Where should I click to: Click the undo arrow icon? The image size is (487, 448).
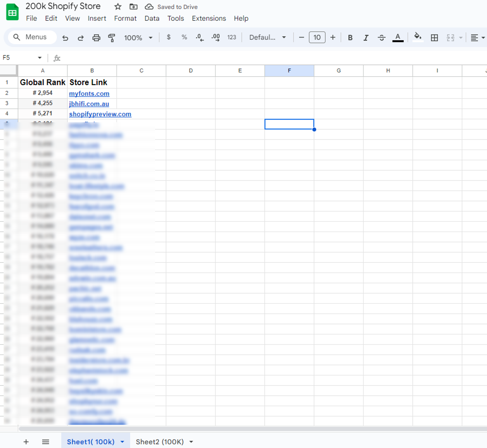click(x=65, y=38)
